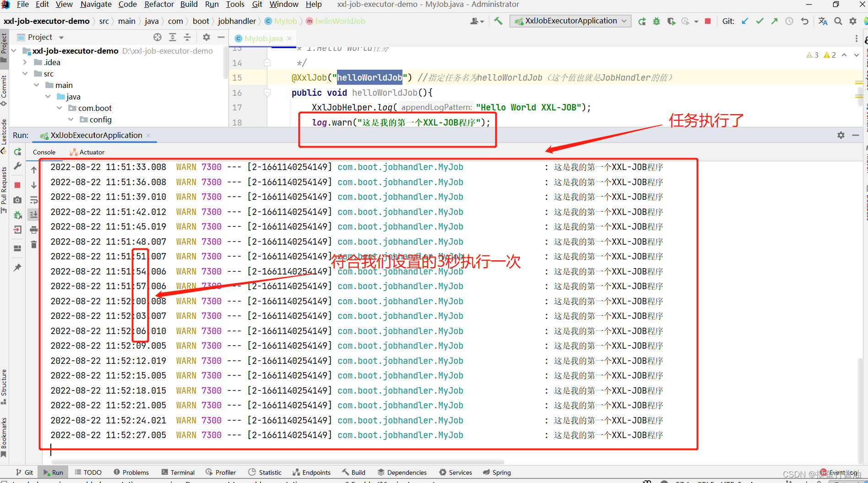The image size is (868, 483).
Task: Start debugging with the bug icon
Action: (656, 21)
